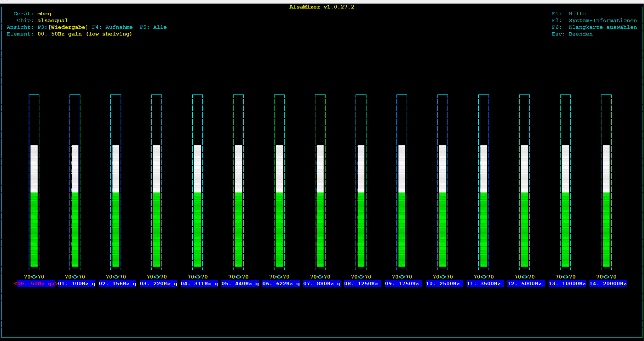Switch to F5 Alle view
The height and width of the screenshot is (341, 644).
(x=153, y=27)
